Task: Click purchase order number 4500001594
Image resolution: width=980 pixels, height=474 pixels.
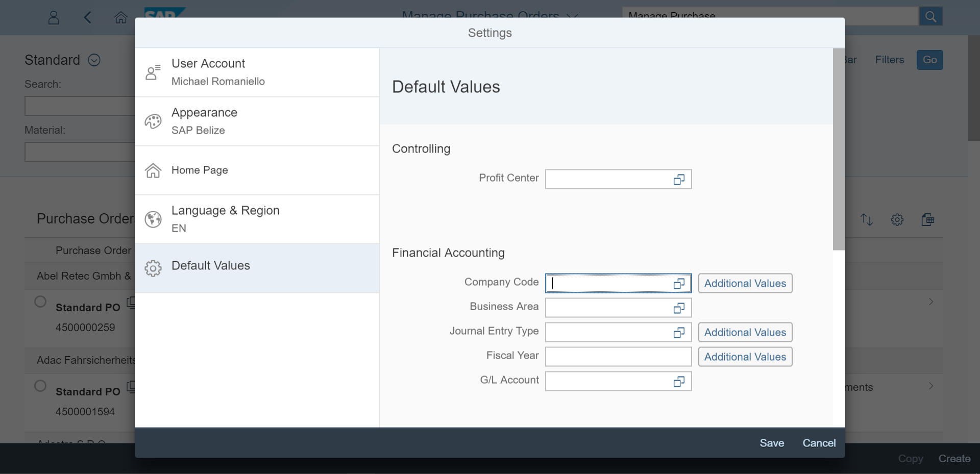Action: [x=85, y=412]
